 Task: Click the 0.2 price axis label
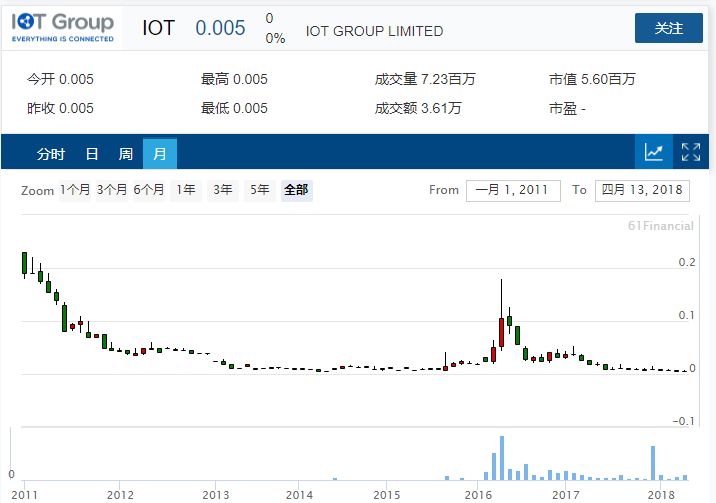[x=687, y=262]
